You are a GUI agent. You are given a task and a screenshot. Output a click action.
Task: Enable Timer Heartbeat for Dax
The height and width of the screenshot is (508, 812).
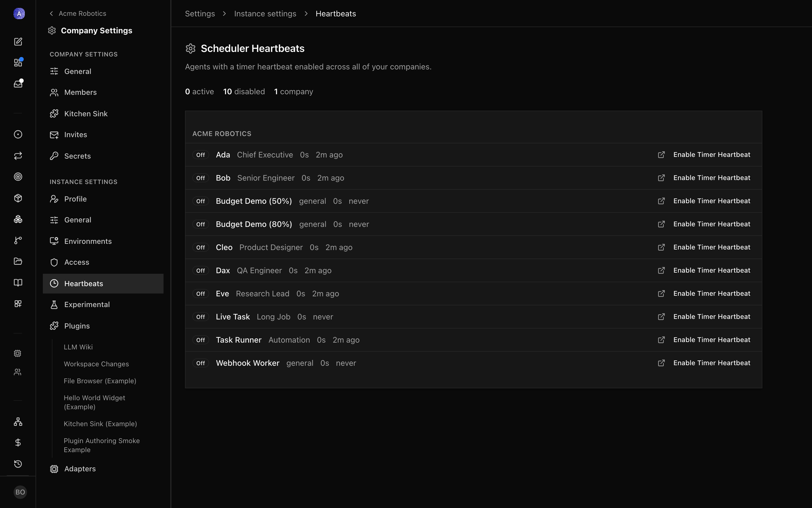coord(712,270)
